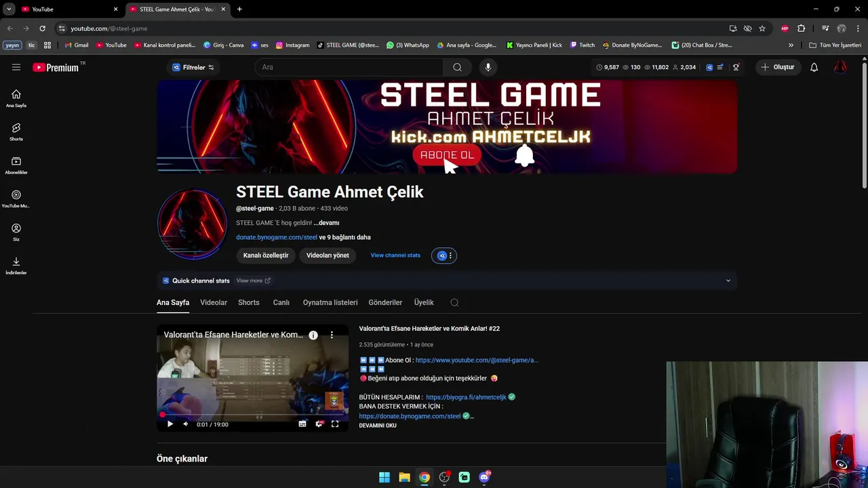Show hidden bookmarks with the double chevron

[791, 45]
